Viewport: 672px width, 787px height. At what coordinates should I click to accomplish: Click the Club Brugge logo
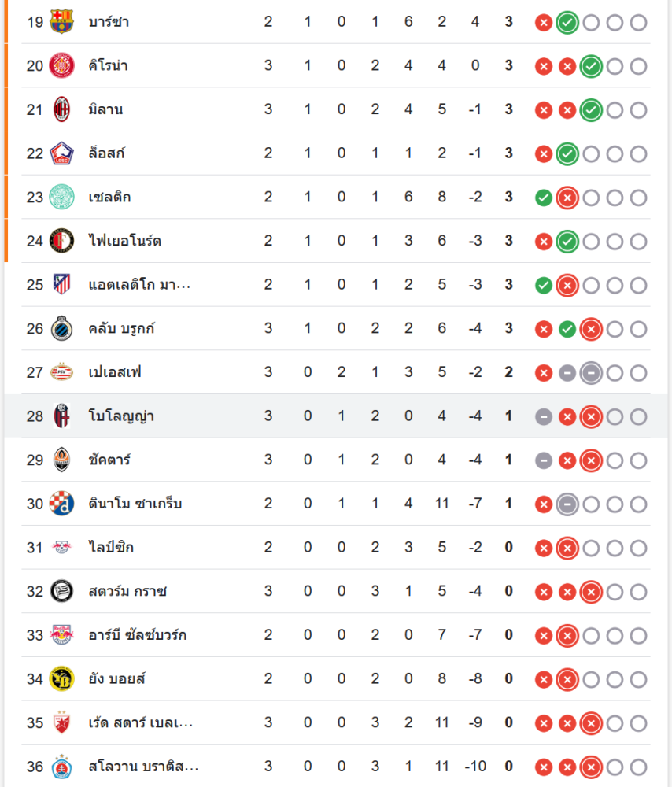pos(61,328)
